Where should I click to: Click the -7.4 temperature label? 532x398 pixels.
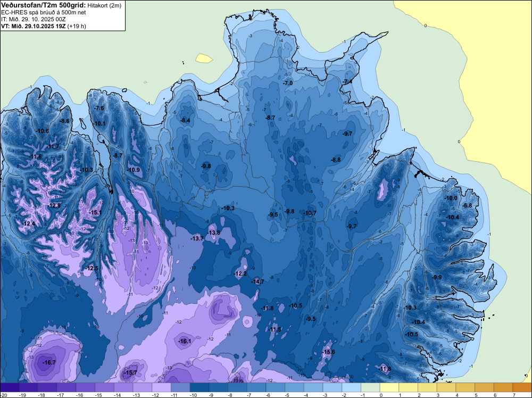point(347,82)
